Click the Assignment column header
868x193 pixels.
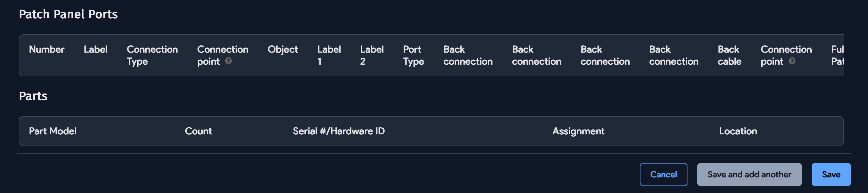click(x=578, y=131)
